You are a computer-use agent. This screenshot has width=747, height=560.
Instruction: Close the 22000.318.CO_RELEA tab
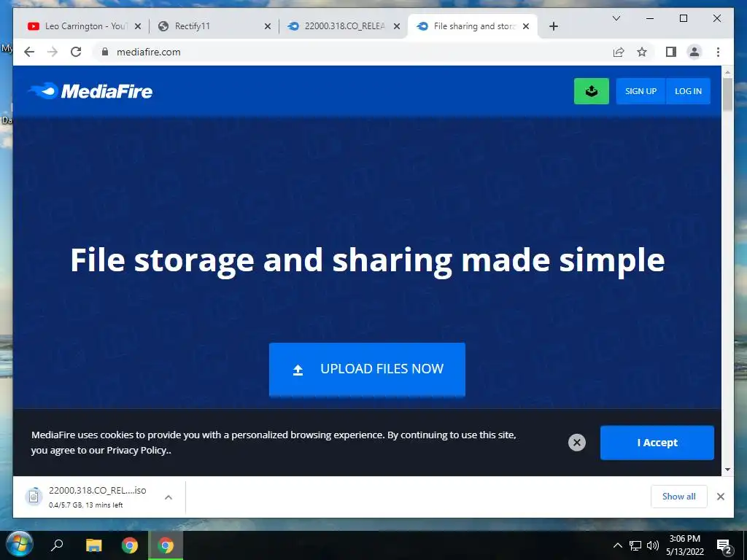click(x=396, y=26)
